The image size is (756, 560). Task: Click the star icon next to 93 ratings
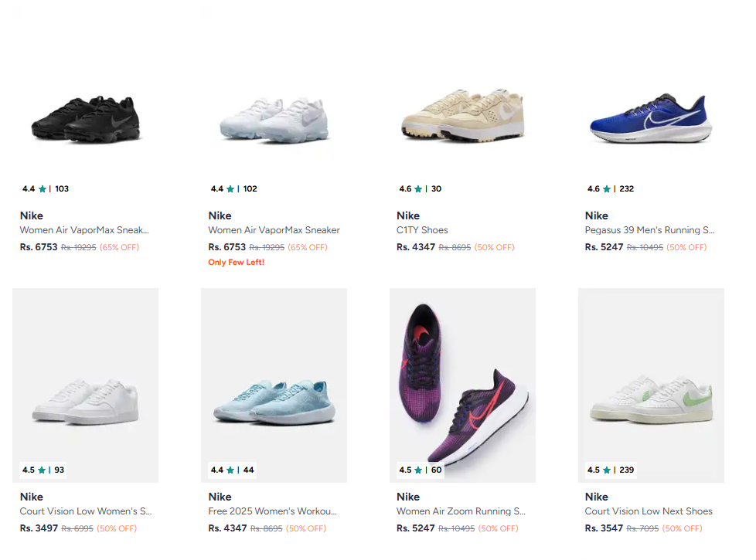(x=42, y=470)
